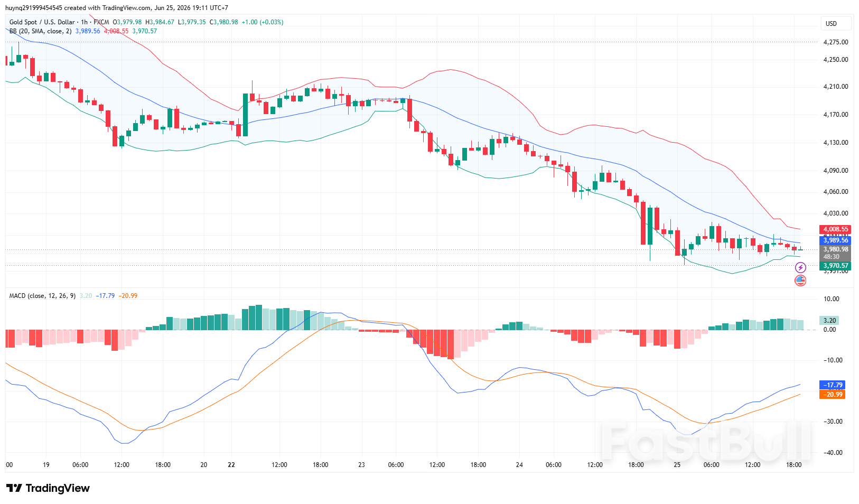
Task: Select the MACD (close, 12, 26, 9) legend
Action: (42, 296)
